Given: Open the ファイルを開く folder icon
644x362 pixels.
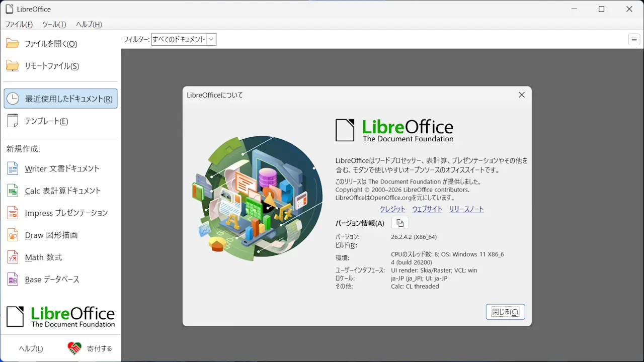Looking at the screenshot, I should click(x=13, y=44).
